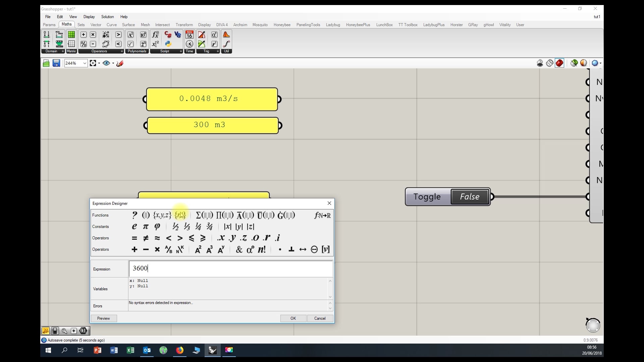
Task: Insert the factorial n! operator
Action: pyautogui.click(x=262, y=249)
